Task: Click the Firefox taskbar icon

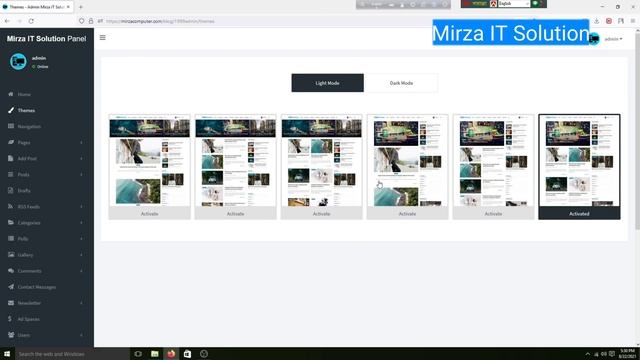Action: tap(171, 354)
